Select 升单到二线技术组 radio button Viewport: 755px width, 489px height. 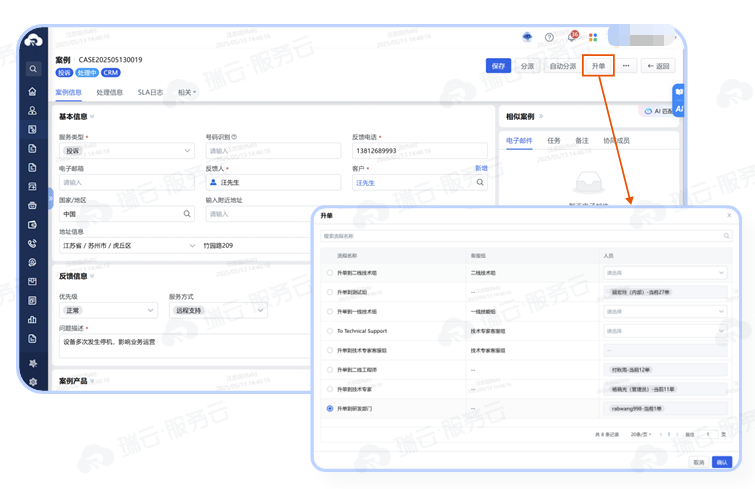[330, 272]
